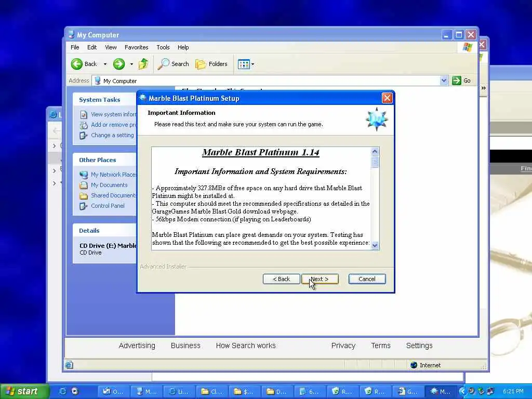Click Terms link in browser footer
Viewport: 532px width, 399px height.
381,345
